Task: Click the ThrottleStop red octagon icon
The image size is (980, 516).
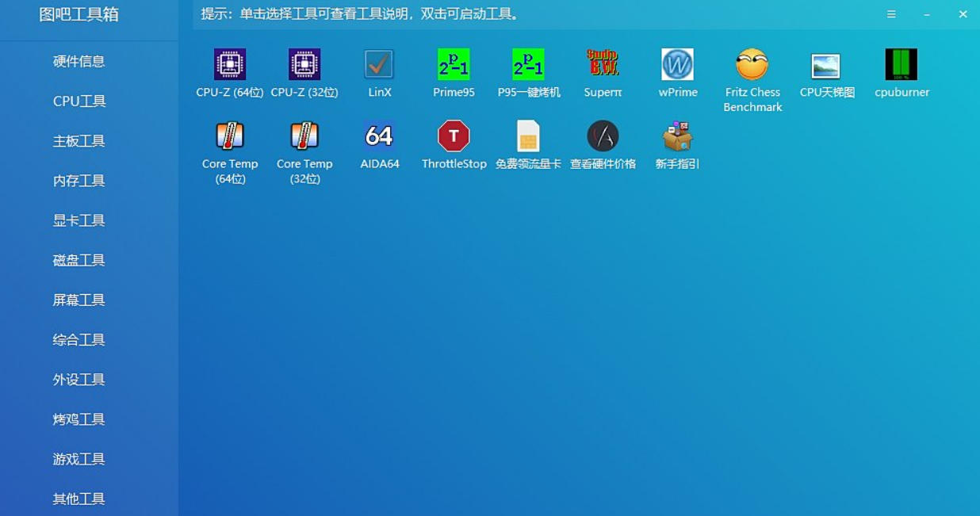Action: [x=454, y=136]
